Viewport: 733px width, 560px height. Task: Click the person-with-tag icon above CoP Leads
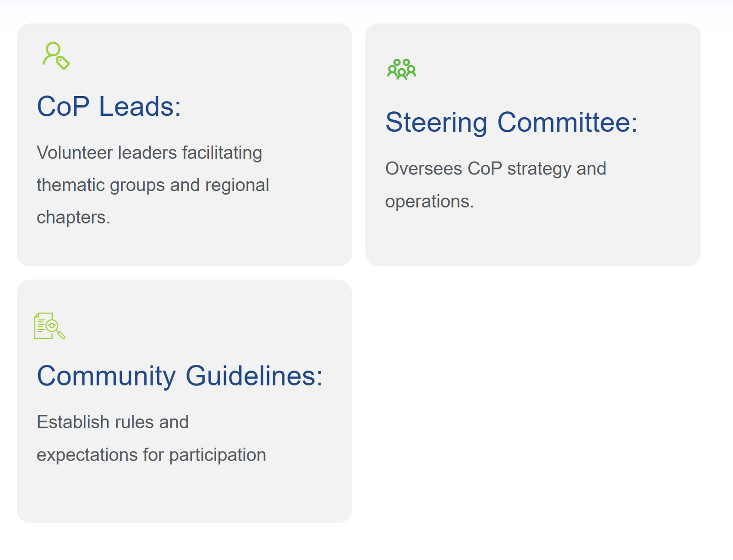[56, 56]
